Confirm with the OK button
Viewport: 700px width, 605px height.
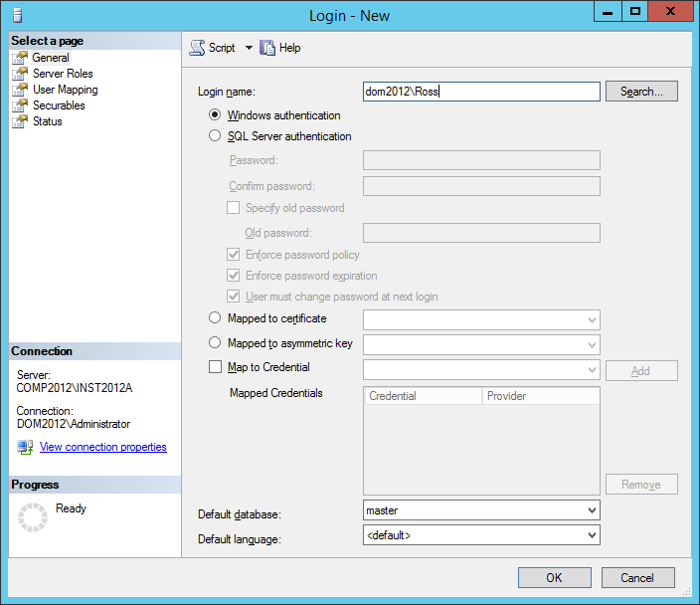click(555, 578)
